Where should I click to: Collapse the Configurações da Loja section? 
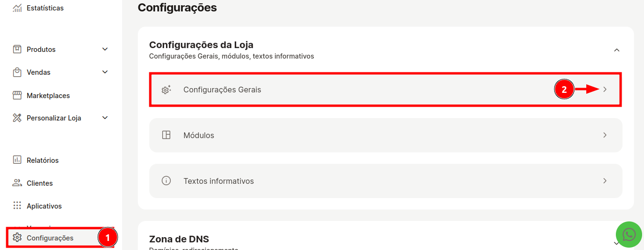click(617, 50)
